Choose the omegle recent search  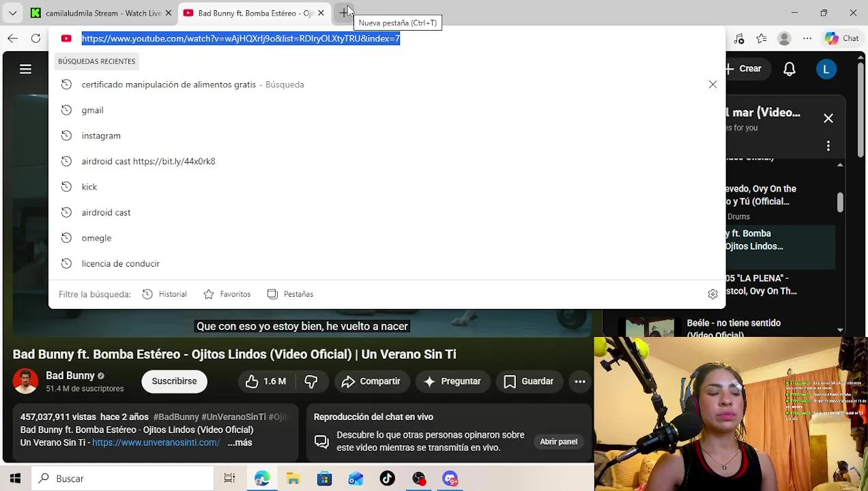click(x=387, y=238)
